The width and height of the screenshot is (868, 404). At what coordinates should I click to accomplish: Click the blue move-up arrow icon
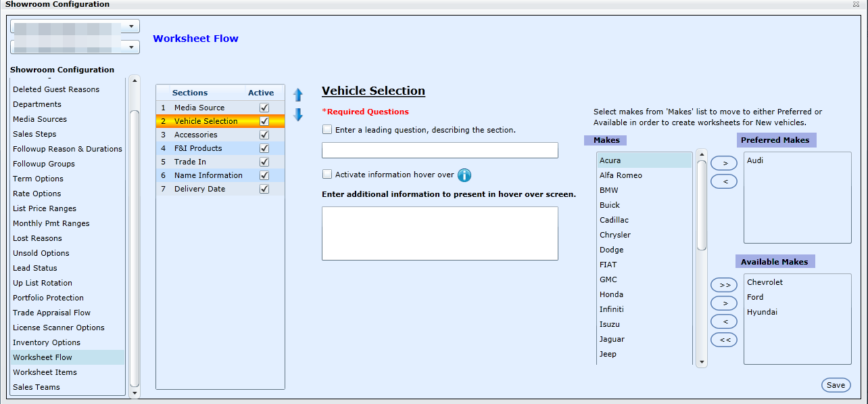pos(298,95)
